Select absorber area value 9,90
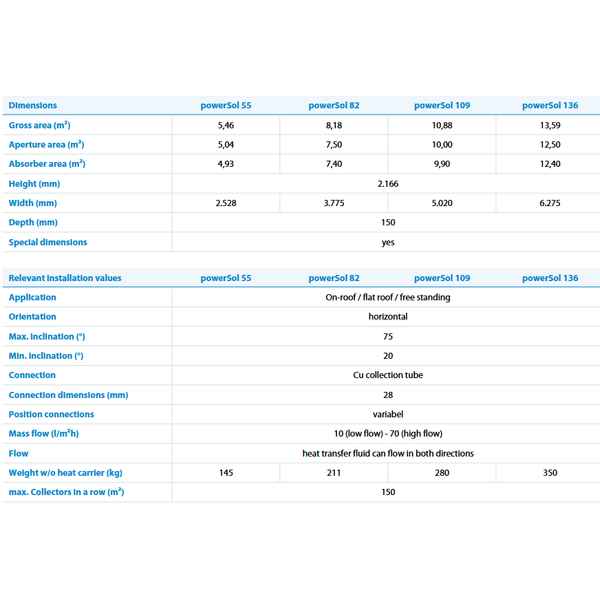Viewport: 600px width, 600px height. 442,164
